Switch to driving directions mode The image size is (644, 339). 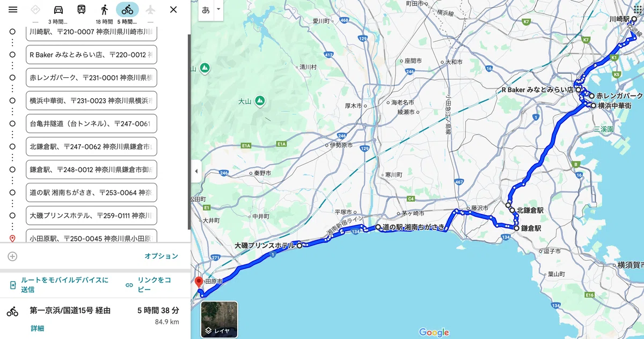[x=58, y=10]
